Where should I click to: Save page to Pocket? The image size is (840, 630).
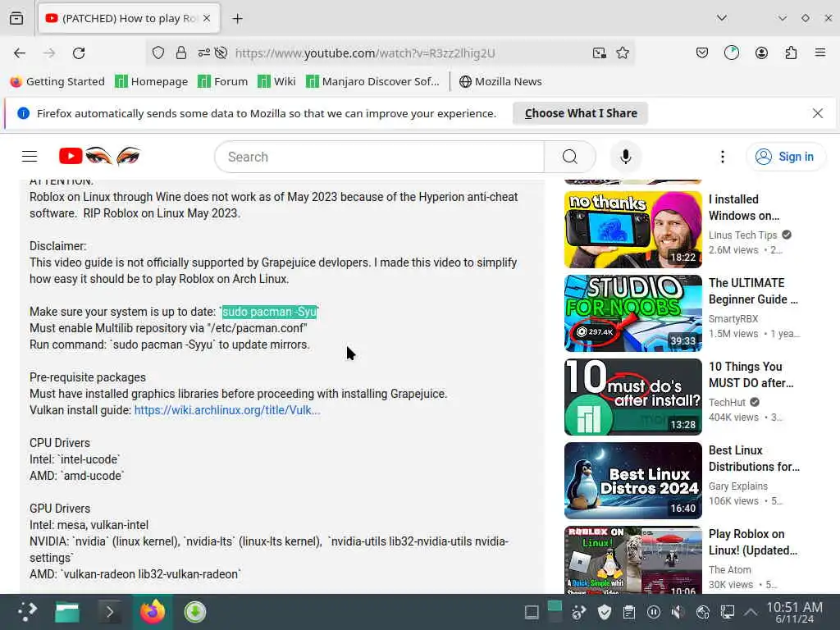(x=702, y=52)
